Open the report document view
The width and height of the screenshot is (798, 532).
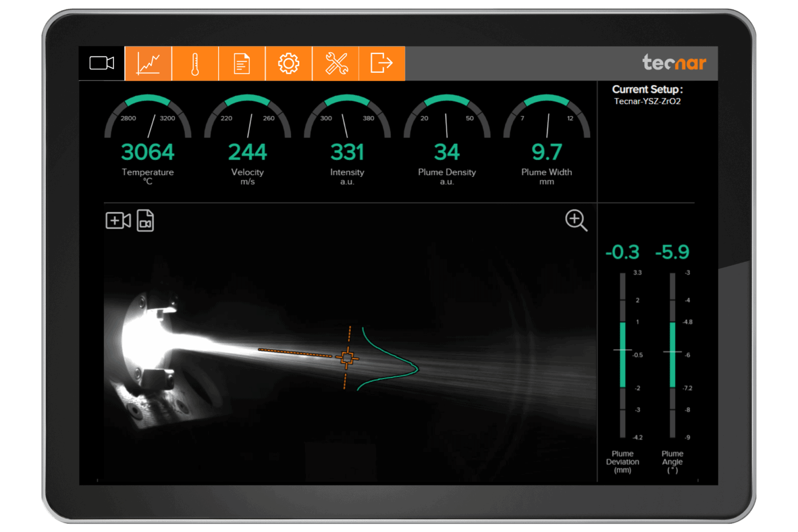point(242,63)
